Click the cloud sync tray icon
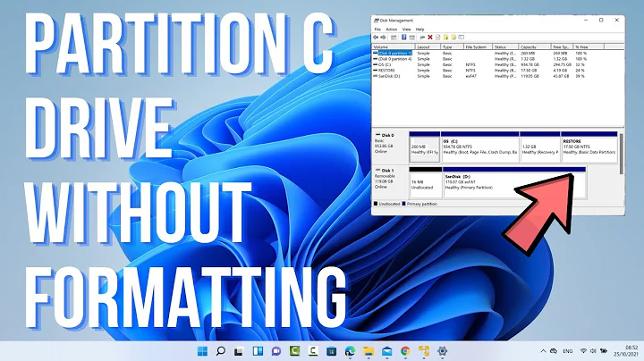 (554, 351)
